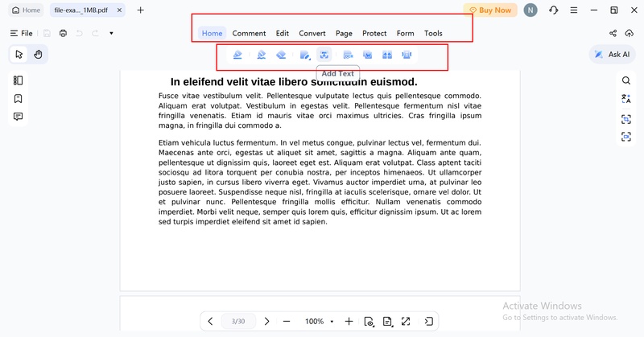Click the Print icon
Viewport: 644px width, 337px height.
pos(63,33)
